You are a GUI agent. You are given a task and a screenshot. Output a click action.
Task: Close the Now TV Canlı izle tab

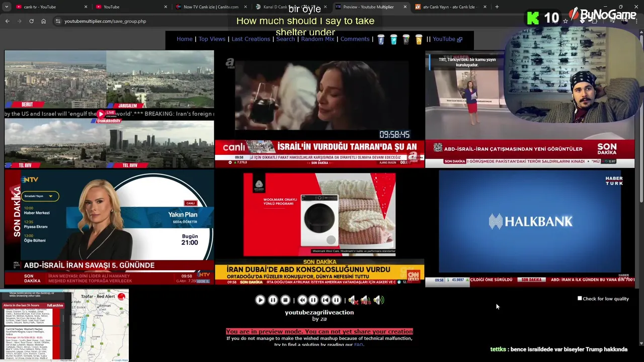[246, 7]
